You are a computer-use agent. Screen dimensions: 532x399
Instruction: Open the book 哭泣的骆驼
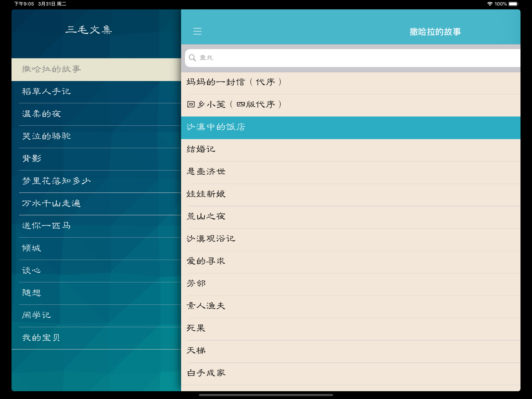(x=96, y=137)
